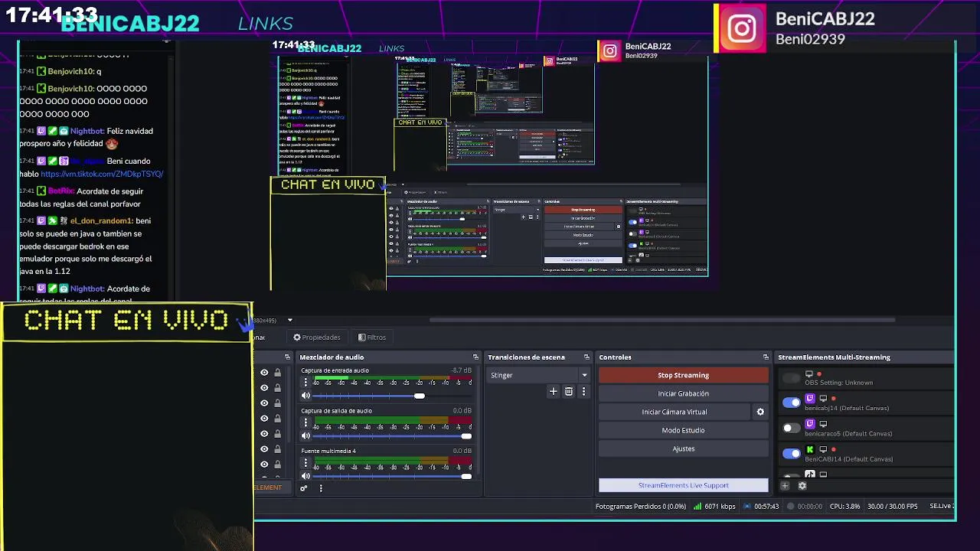Open the audio mixer bottom menu dots
The image size is (980, 551).
click(321, 488)
